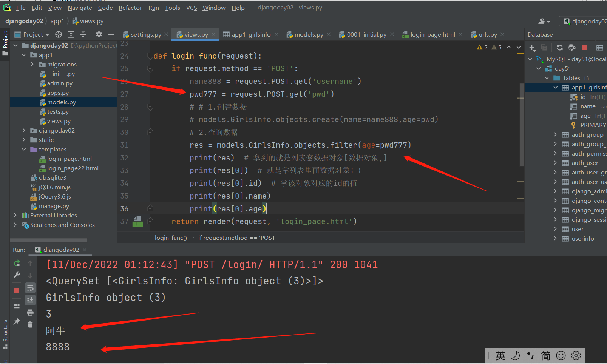The width and height of the screenshot is (607, 364).
Task: Rerun djangoday02 with green rerun icon
Action: (17, 263)
